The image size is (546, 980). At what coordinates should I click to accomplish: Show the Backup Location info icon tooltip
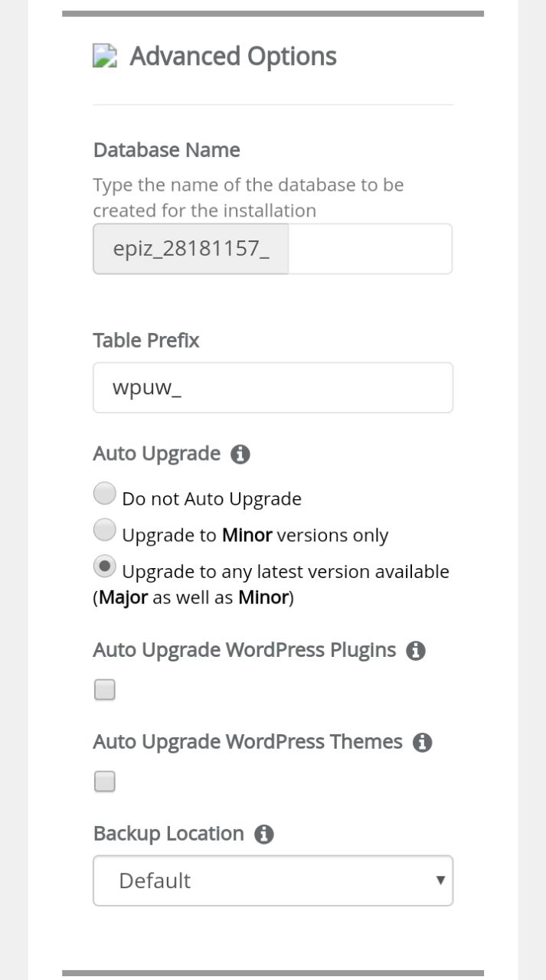point(263,835)
